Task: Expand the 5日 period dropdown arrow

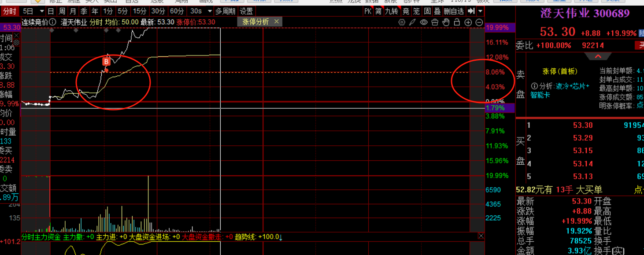Action: [42, 11]
